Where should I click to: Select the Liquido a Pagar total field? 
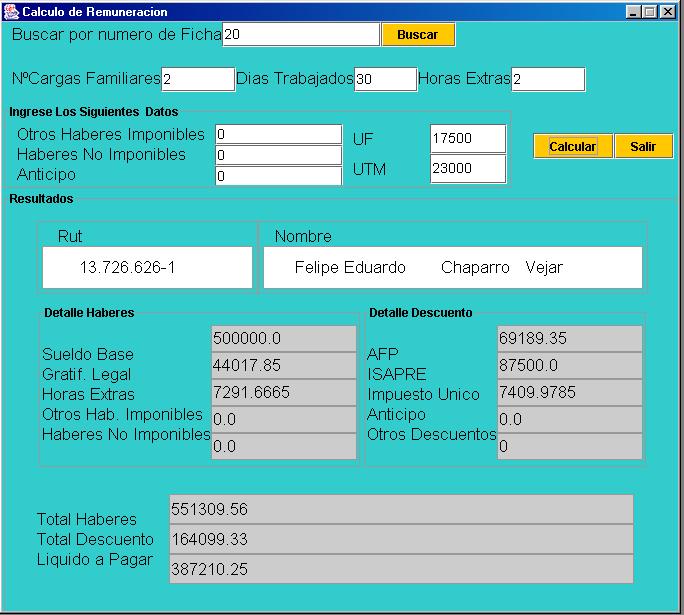pyautogui.click(x=401, y=570)
